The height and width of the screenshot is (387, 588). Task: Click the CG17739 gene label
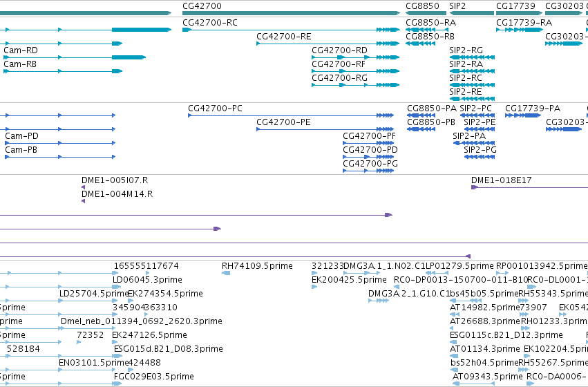(x=515, y=6)
